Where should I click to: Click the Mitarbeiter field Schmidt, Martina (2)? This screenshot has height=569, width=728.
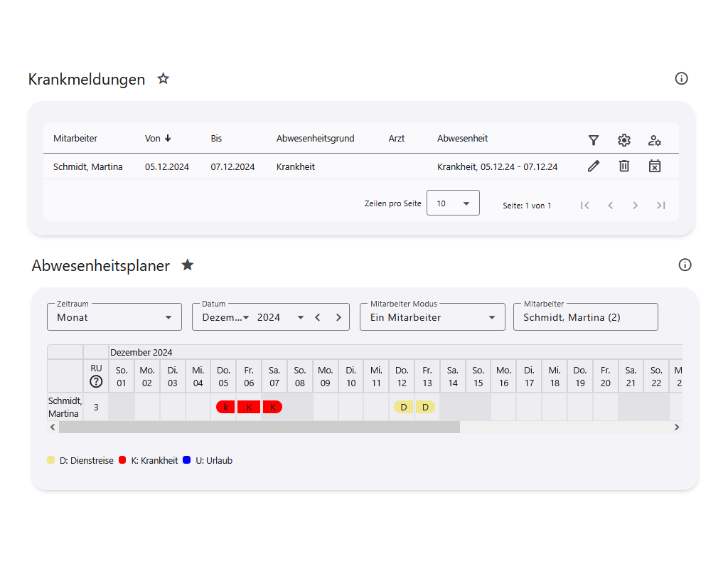click(585, 317)
